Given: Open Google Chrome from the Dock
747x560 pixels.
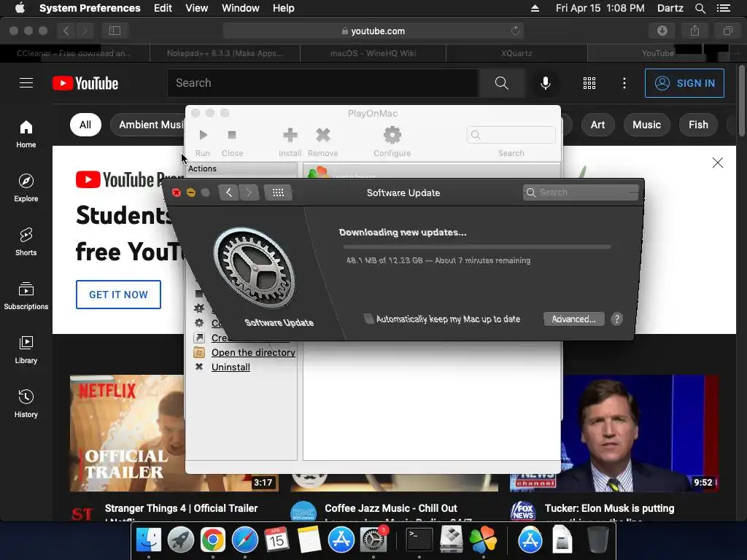Looking at the screenshot, I should point(212,540).
